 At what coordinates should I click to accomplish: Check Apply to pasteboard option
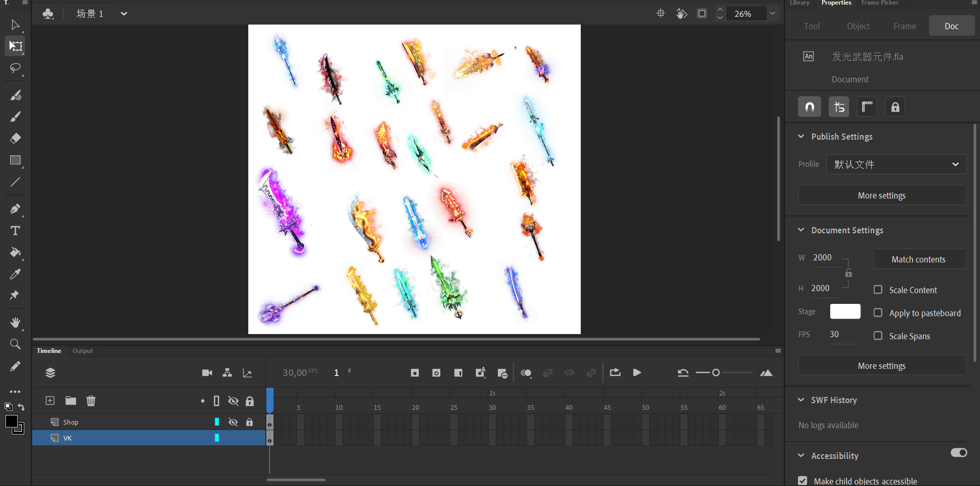pos(878,313)
